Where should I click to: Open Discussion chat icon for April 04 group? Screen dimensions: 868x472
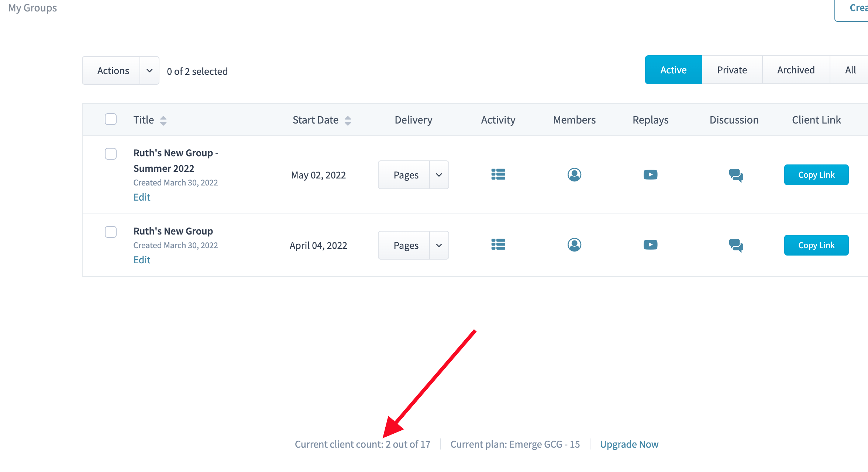click(736, 245)
